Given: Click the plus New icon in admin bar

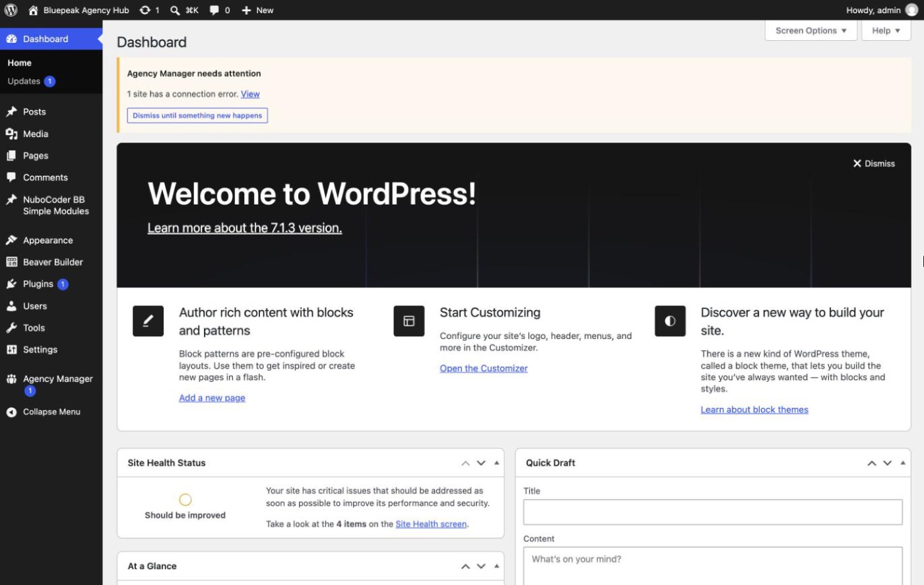Looking at the screenshot, I should [x=246, y=10].
